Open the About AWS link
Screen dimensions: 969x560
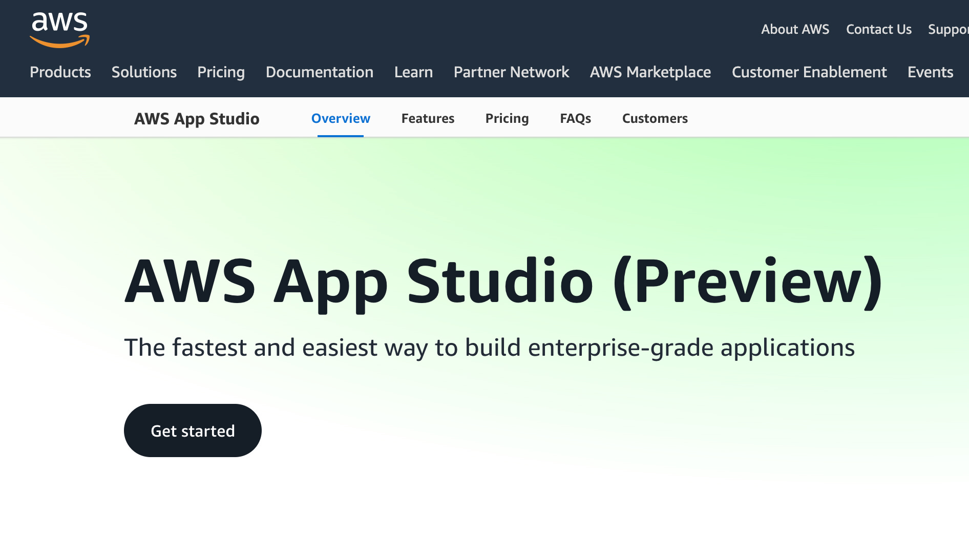coord(795,29)
